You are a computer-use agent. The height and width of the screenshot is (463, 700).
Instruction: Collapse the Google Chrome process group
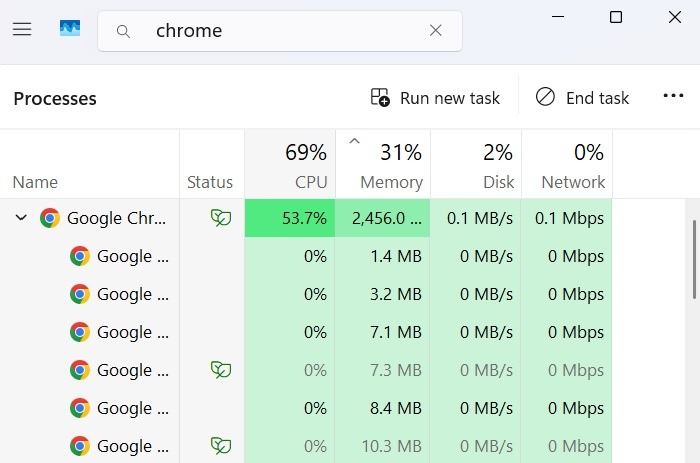click(21, 218)
